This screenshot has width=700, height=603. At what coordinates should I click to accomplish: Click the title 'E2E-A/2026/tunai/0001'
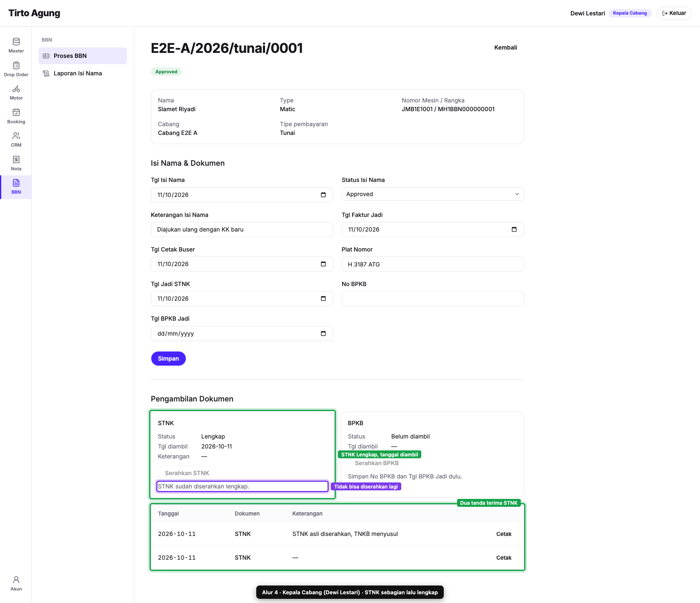227,48
